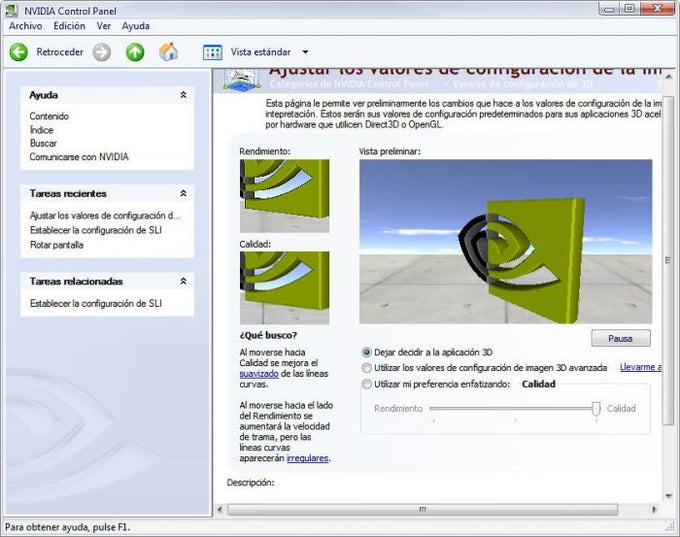Click the vertical scrollbar down arrow
This screenshot has height=537, width=680.
click(668, 495)
